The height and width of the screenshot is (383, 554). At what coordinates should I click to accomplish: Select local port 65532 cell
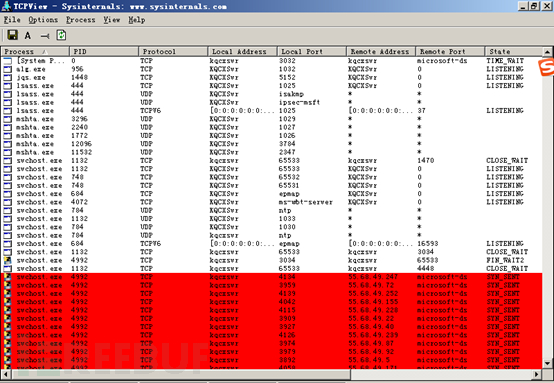[x=289, y=177]
